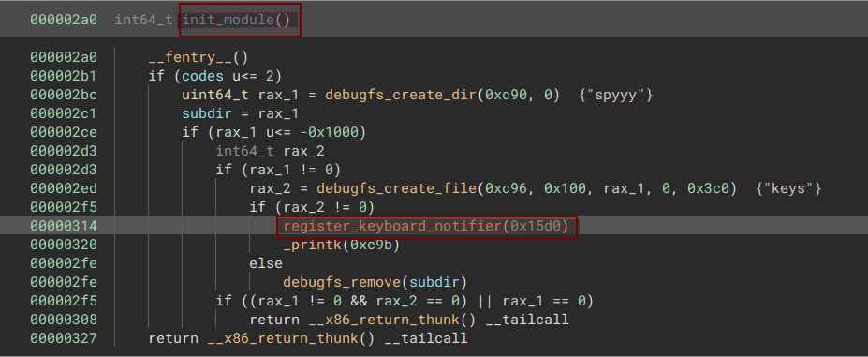The image size is (868, 357).
Task: Open register_keyboard_notifier call
Action: pos(392,226)
